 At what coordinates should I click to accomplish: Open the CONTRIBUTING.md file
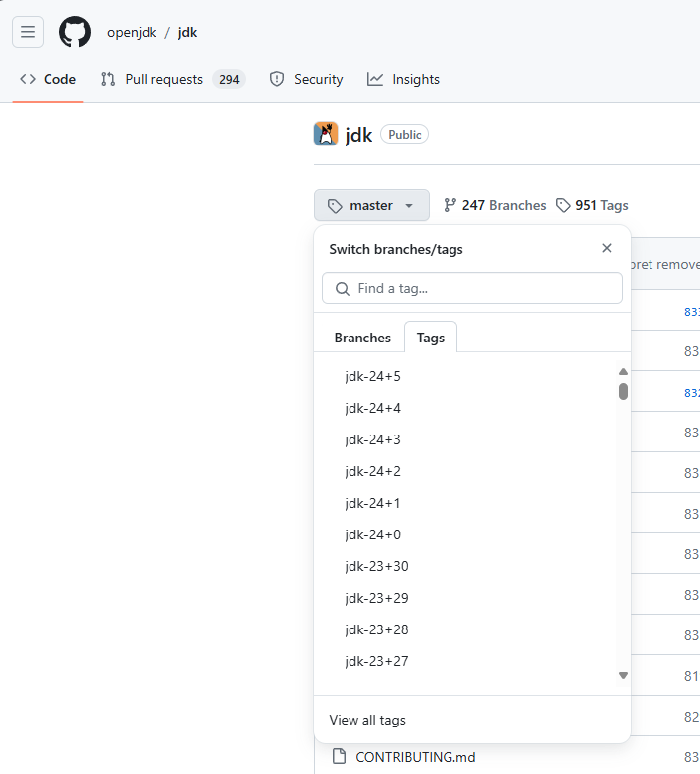pyautogui.click(x=416, y=757)
